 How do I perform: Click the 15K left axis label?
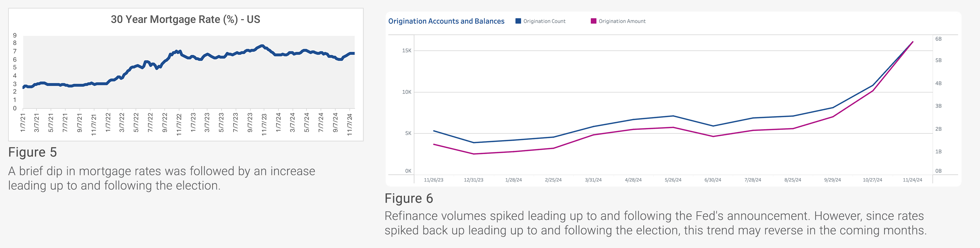pos(406,51)
